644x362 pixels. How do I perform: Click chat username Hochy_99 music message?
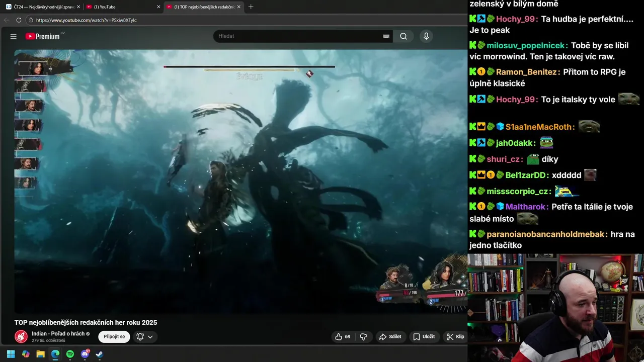point(517,19)
